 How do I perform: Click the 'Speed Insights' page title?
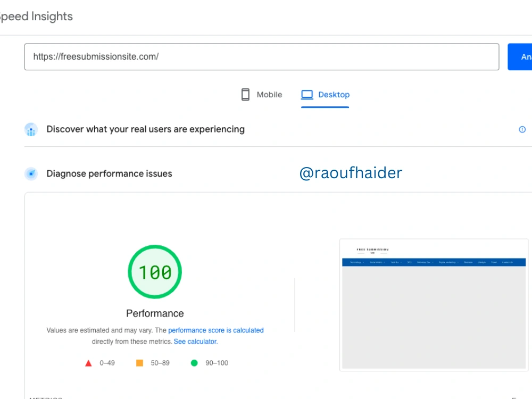point(36,16)
